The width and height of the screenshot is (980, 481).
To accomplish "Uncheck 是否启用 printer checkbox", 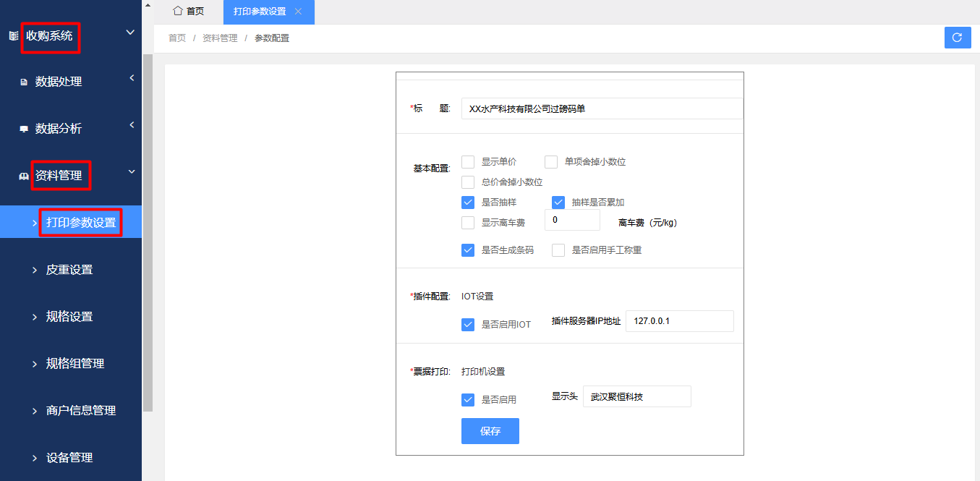I will [468, 399].
